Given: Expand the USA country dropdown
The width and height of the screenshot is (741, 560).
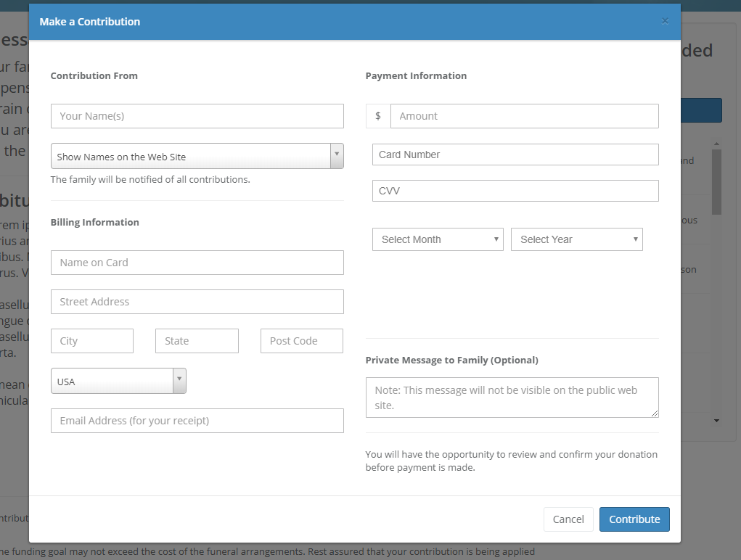Looking at the screenshot, I should 118,381.
